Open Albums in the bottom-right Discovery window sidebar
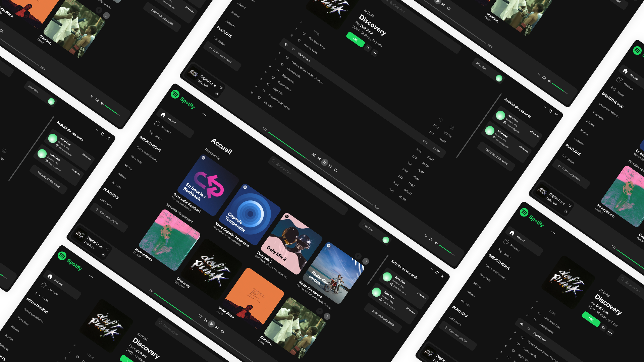Viewport: 644px width, 362px height. click(x=477, y=285)
